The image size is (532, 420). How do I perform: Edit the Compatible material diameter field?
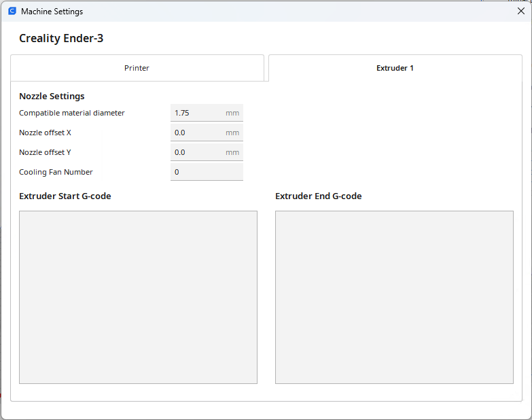(197, 113)
